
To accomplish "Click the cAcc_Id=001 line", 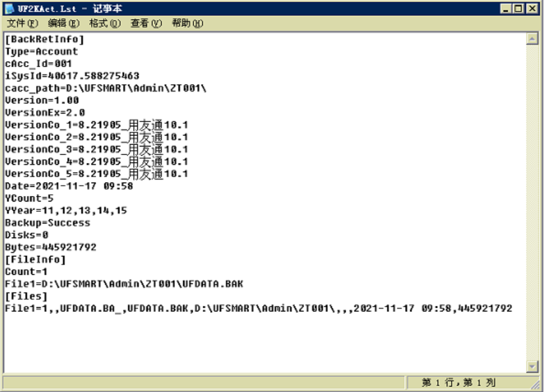I will click(x=38, y=64).
